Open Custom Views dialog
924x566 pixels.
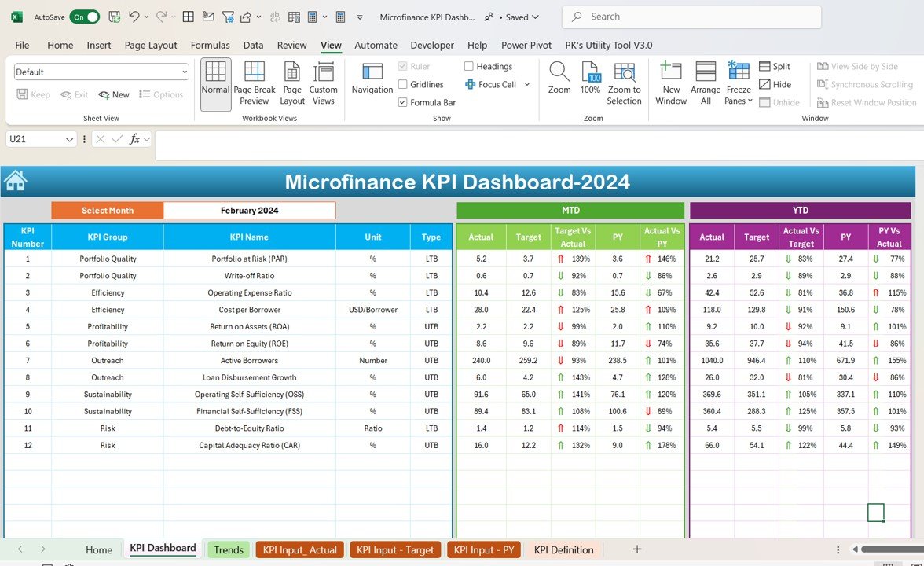[324, 84]
